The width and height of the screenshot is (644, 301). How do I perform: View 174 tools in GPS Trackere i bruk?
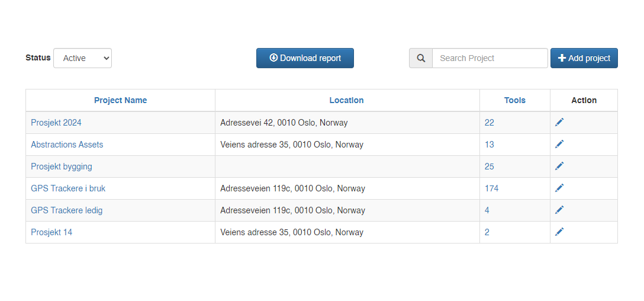coord(491,188)
